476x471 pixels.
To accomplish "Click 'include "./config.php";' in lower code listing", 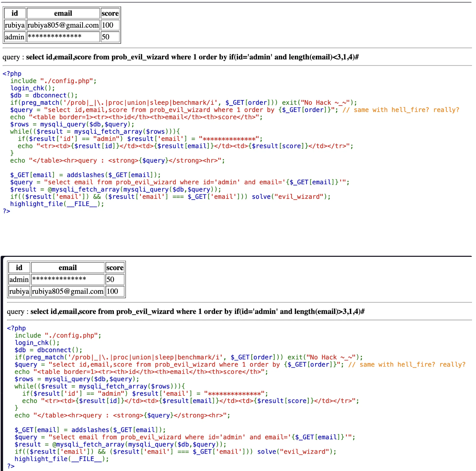I will click(58, 336).
